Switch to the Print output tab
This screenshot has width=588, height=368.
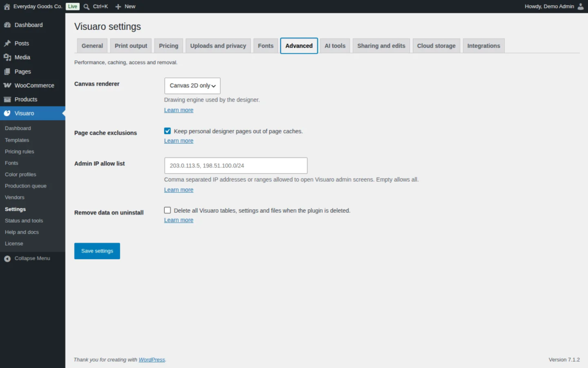coord(131,46)
